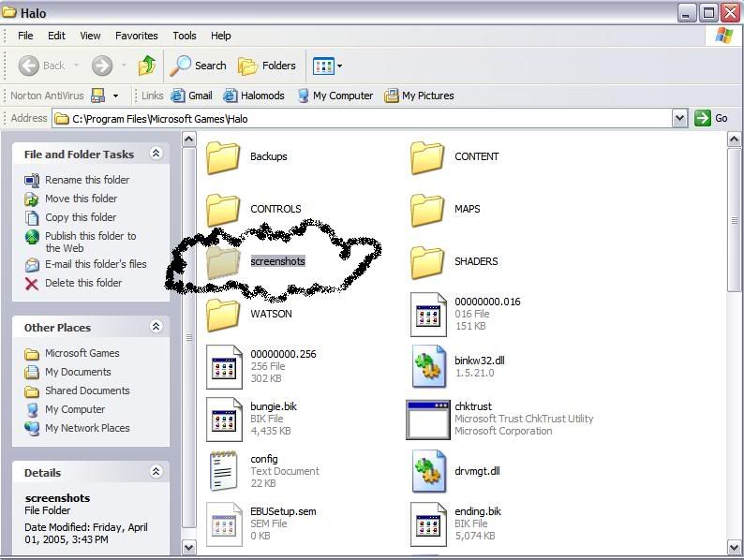Click Publish this folder to the Web
This screenshot has width=744, height=560.
(81, 242)
